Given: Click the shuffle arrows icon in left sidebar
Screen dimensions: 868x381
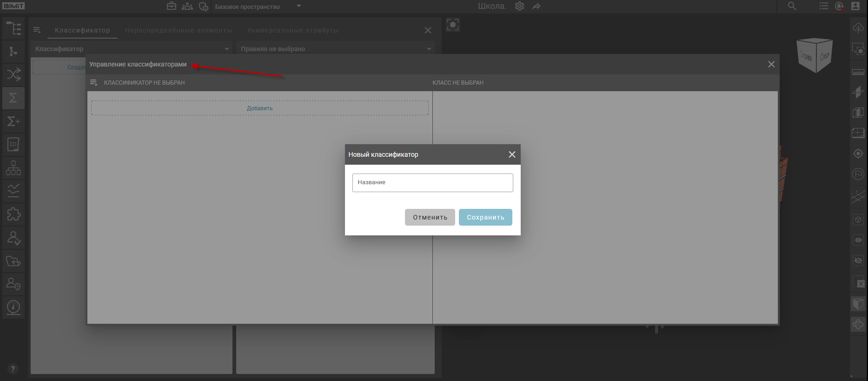Looking at the screenshot, I should pos(13,74).
